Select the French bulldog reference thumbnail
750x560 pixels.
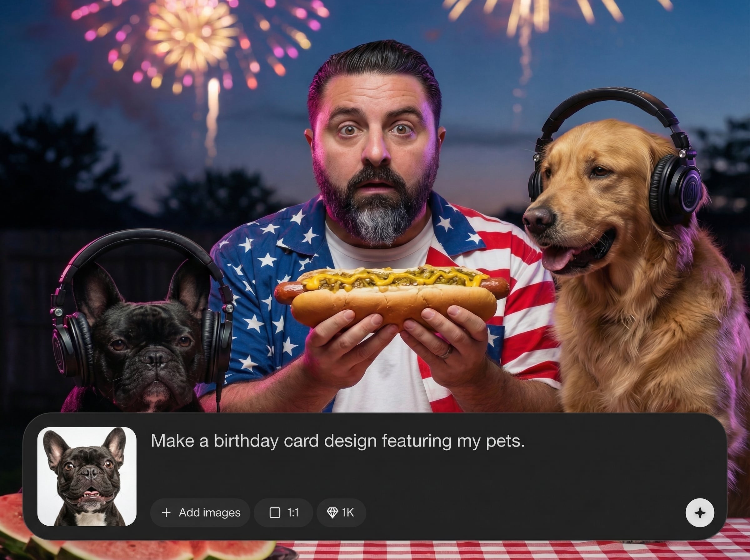click(x=87, y=477)
